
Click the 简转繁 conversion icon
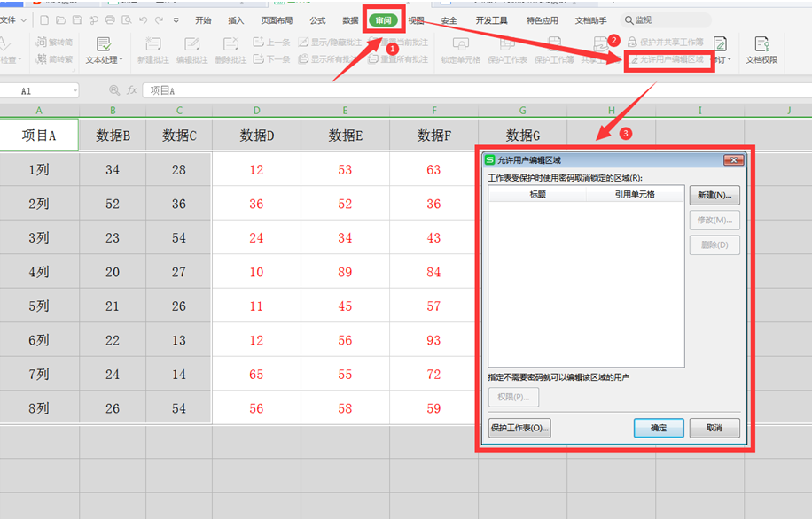42,59
